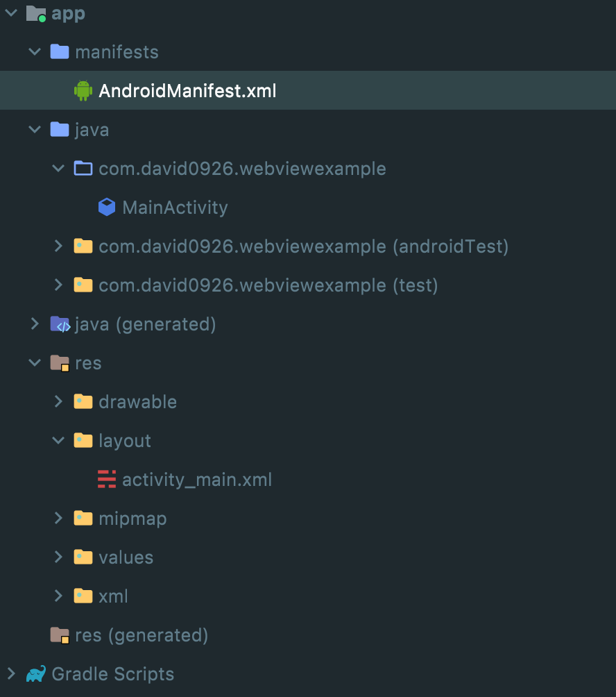Expand the androidTest package chevron
This screenshot has width=616, height=697.
pos(58,246)
